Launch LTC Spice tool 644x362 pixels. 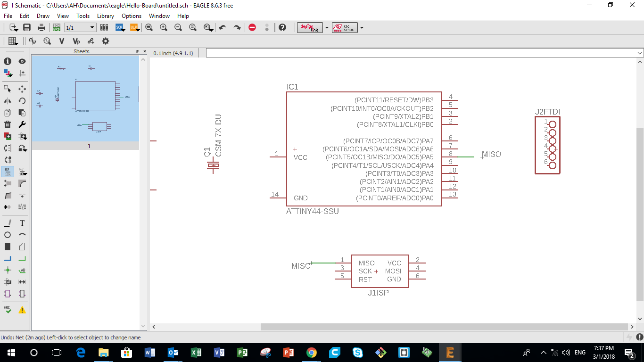(345, 27)
